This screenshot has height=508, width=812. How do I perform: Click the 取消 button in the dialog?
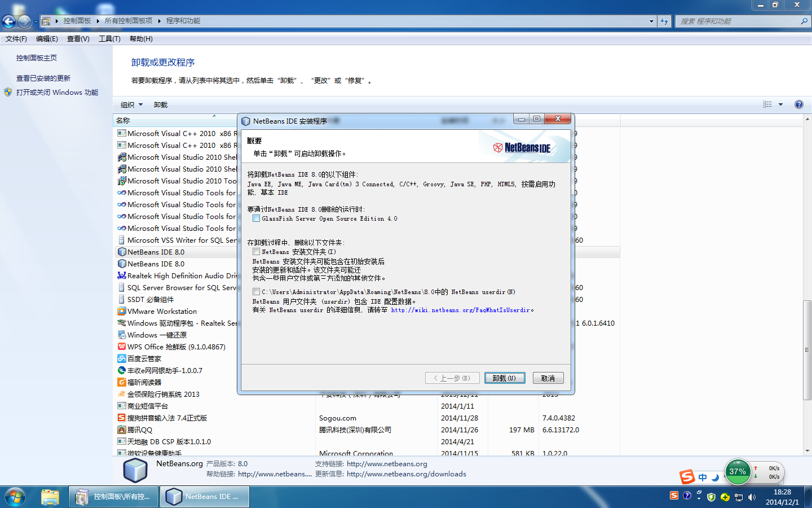548,378
